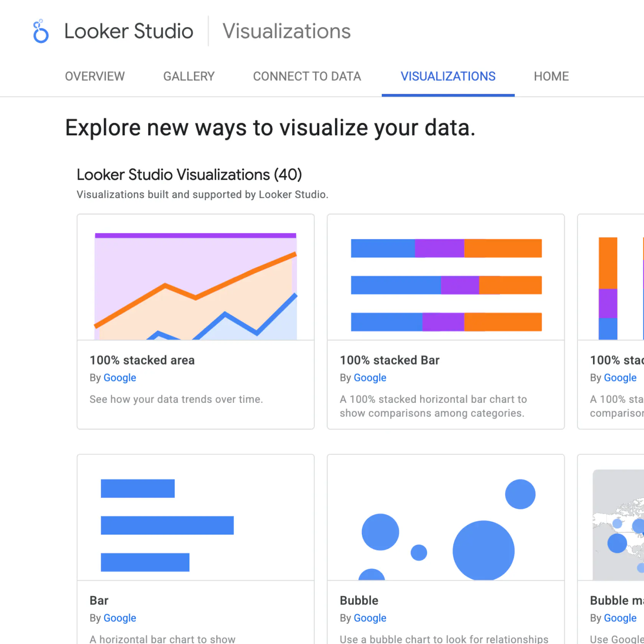The image size is (644, 644).
Task: Click Google link under 100% stacked area
Action: (120, 378)
